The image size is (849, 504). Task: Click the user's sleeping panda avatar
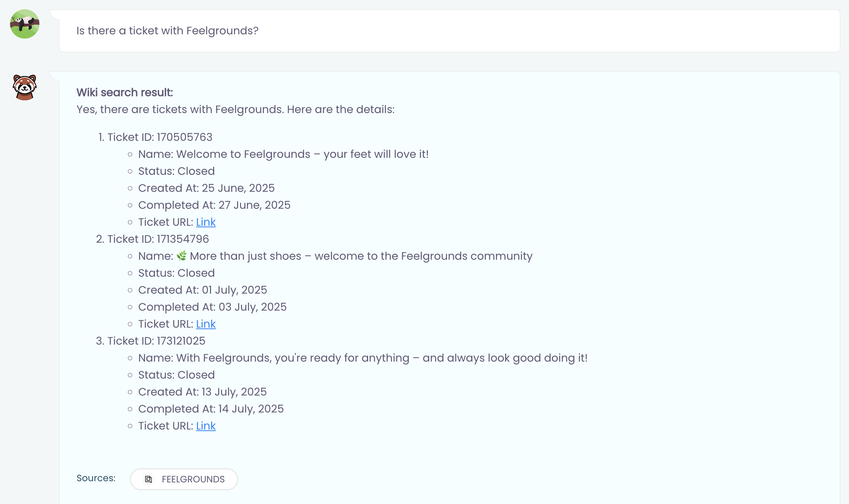pyautogui.click(x=25, y=24)
